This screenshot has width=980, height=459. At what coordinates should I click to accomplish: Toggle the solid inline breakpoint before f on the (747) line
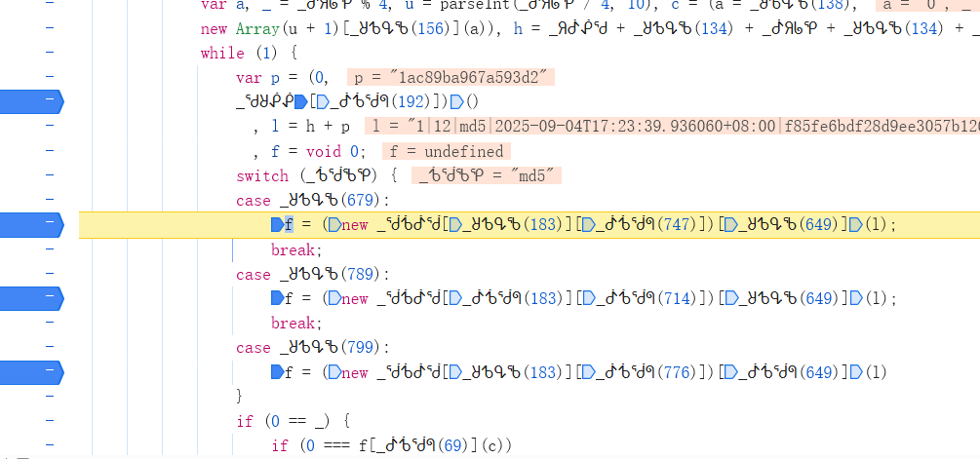tap(277, 225)
